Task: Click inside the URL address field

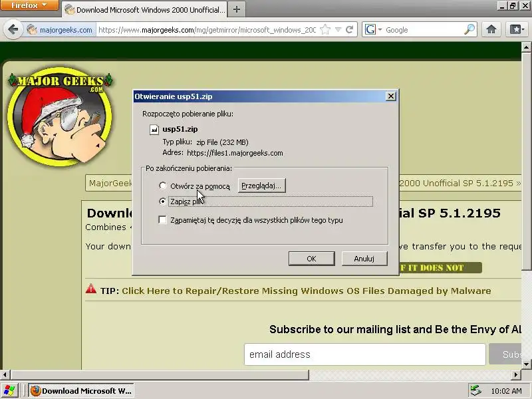Action: click(x=207, y=30)
